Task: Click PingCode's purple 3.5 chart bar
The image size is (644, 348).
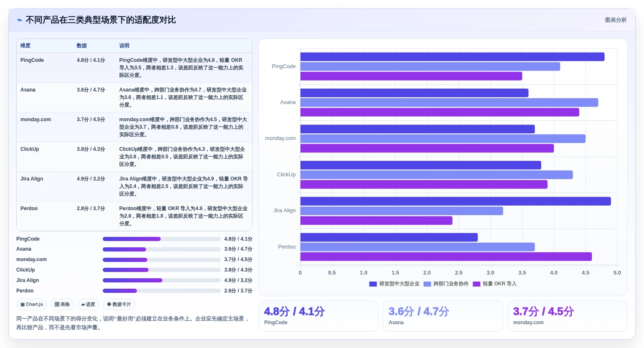Action: pos(411,76)
